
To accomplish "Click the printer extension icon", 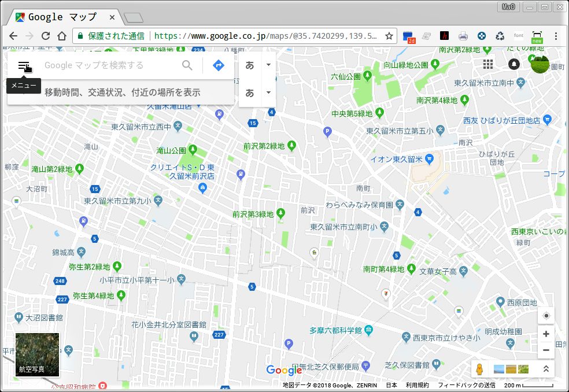I will (463, 36).
